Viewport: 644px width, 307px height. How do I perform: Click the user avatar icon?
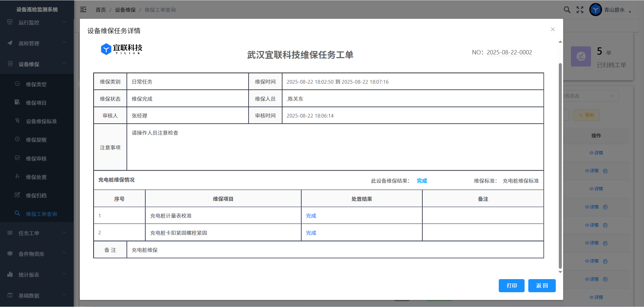595,10
